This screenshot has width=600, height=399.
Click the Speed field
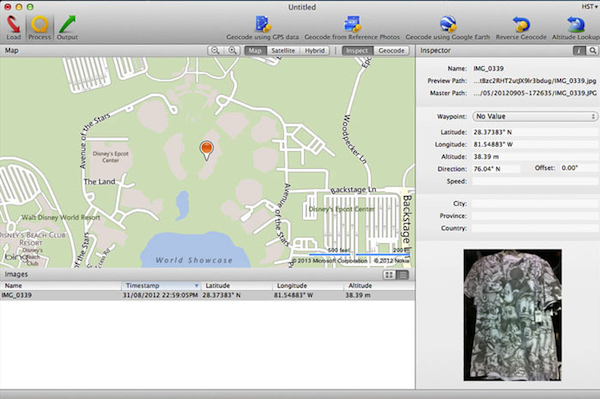click(535, 181)
